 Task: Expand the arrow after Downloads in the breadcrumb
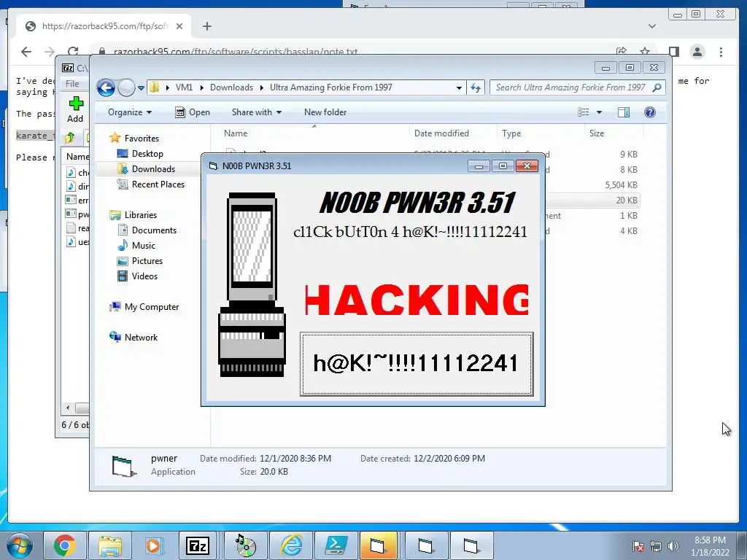point(262,87)
